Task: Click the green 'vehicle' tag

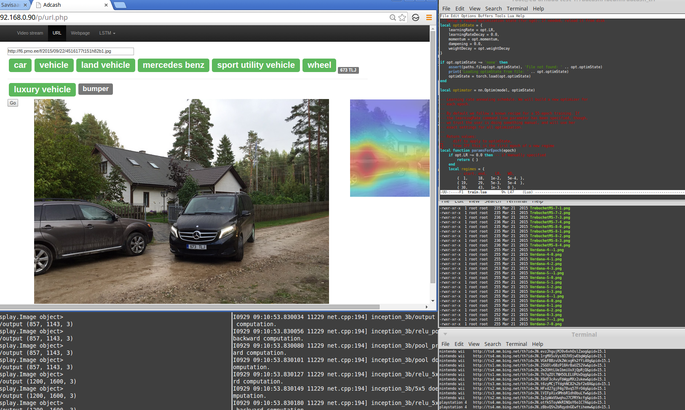Action: point(54,65)
